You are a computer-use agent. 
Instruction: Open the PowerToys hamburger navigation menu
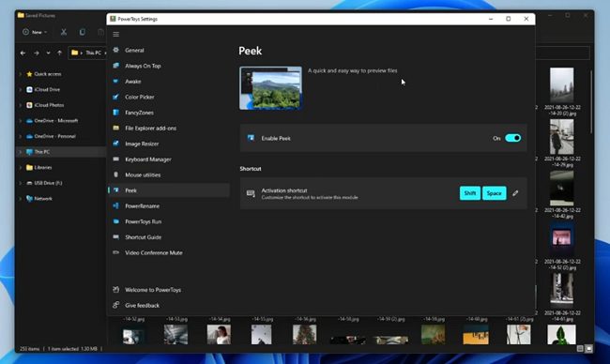tap(116, 34)
